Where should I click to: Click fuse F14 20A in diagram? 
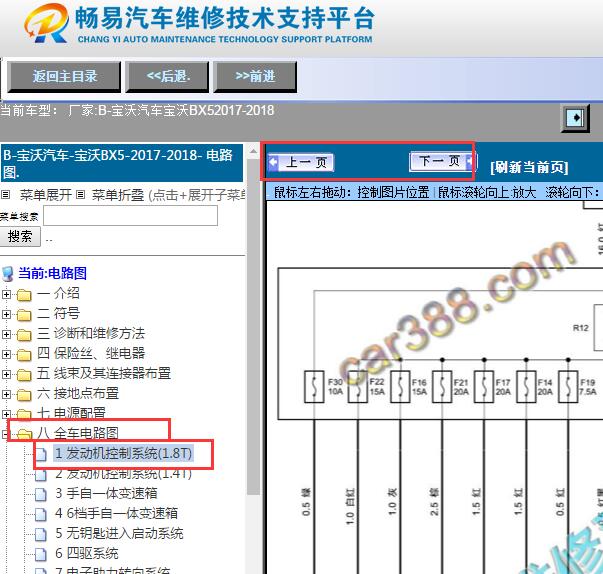click(x=526, y=387)
